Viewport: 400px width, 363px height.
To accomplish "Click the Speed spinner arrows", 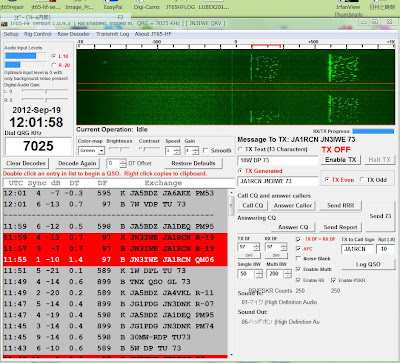I will (x=177, y=151).
